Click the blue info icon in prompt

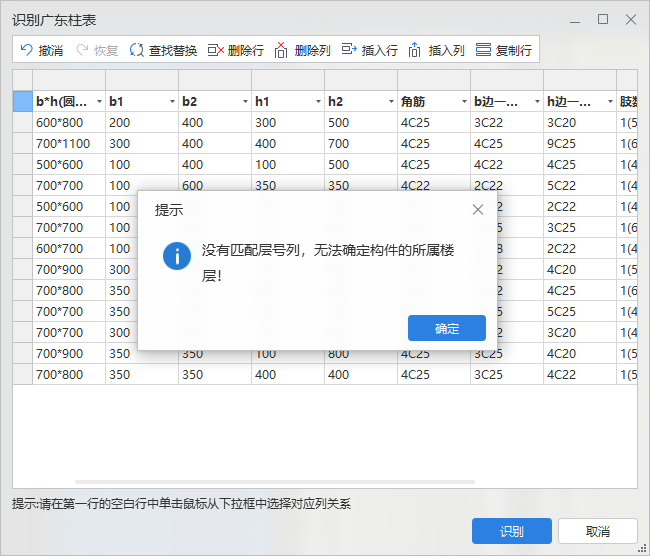click(177, 256)
